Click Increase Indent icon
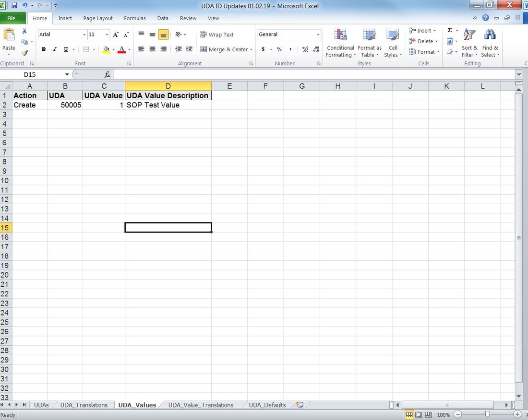 click(189, 49)
